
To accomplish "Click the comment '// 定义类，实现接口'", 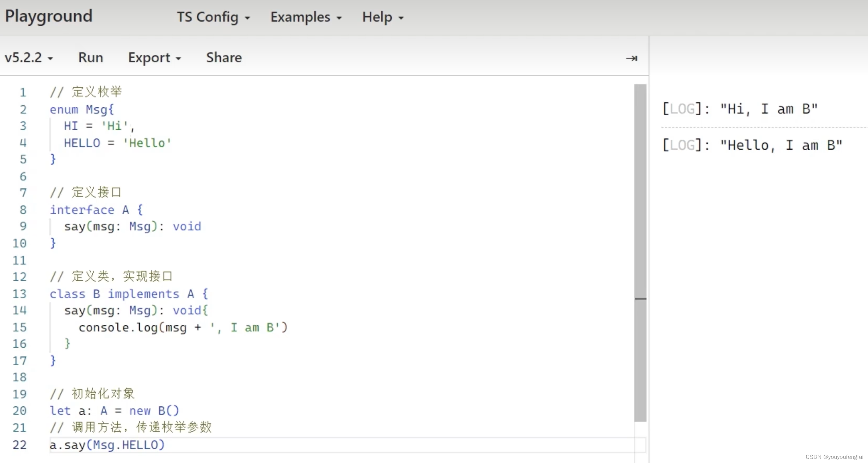I will pos(111,277).
